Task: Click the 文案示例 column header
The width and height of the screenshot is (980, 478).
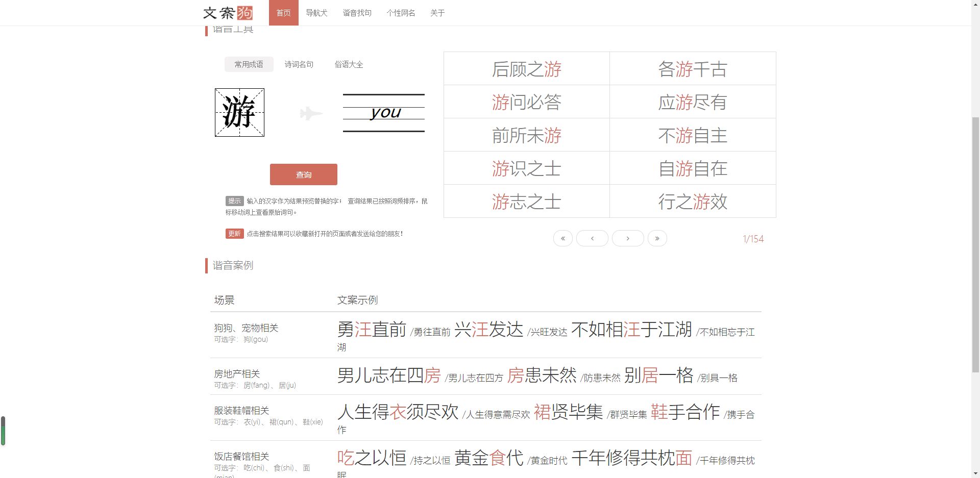Action: click(357, 300)
